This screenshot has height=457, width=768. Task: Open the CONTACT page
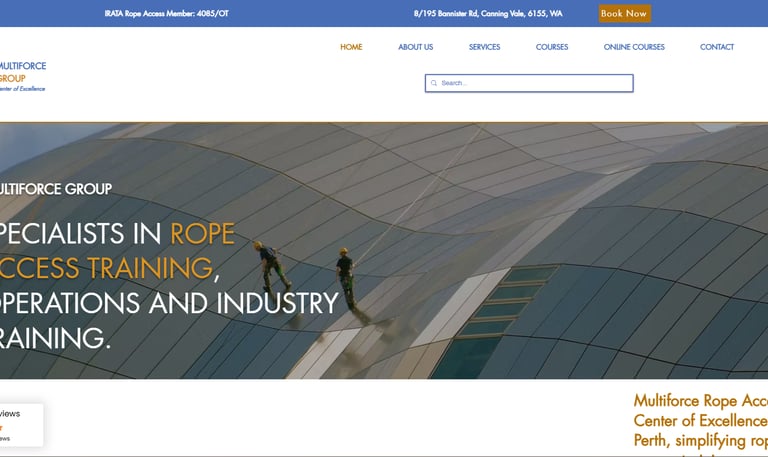click(717, 47)
